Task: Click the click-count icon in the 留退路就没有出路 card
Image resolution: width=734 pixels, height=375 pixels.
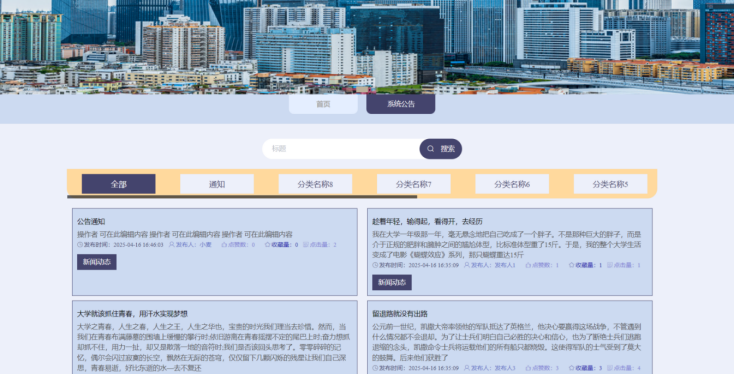Action: coord(610,368)
